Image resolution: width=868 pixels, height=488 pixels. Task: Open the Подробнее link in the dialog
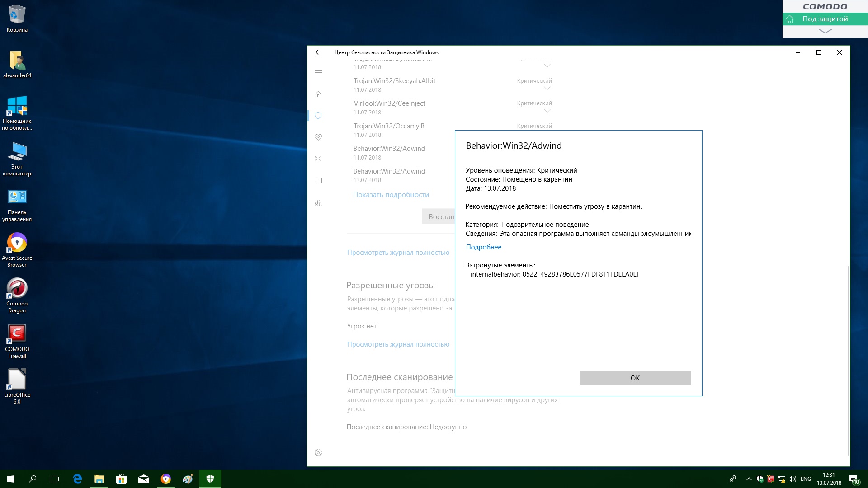coord(483,247)
